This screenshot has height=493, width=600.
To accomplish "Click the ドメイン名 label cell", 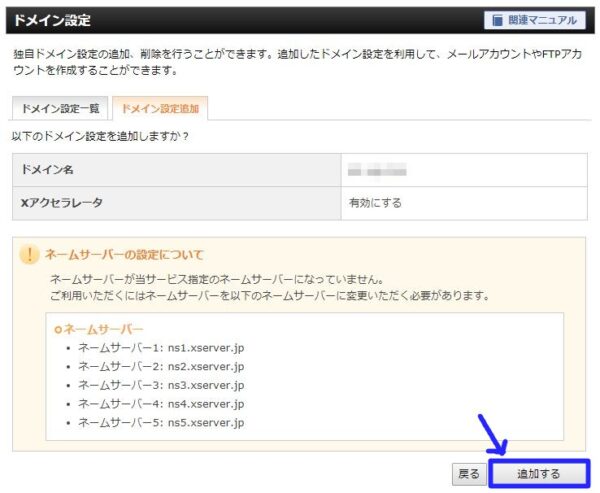I will [x=177, y=170].
